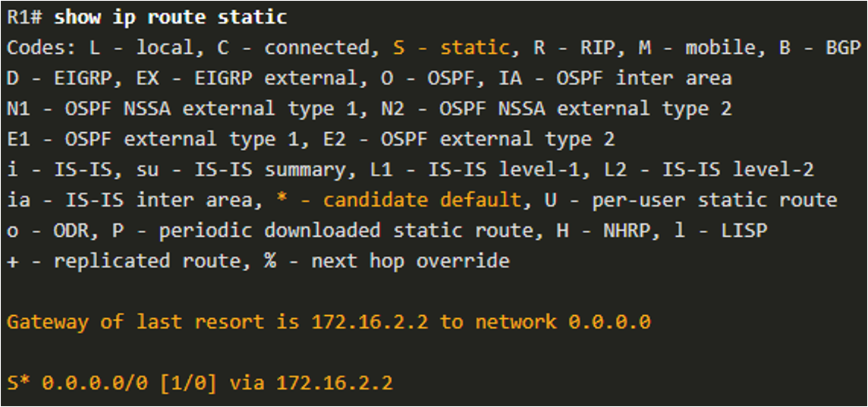This screenshot has width=868, height=407.
Task: Select '% - next hop override' text
Action: (x=386, y=260)
